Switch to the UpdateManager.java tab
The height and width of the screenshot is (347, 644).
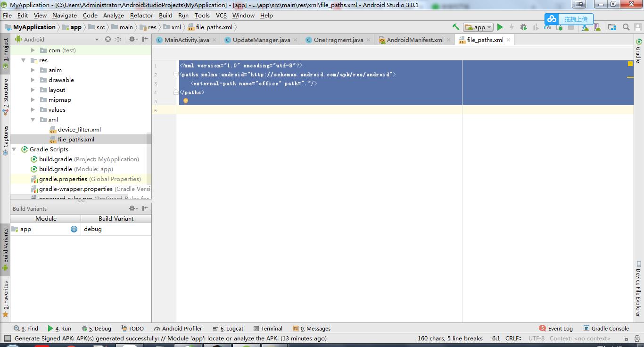(x=261, y=40)
